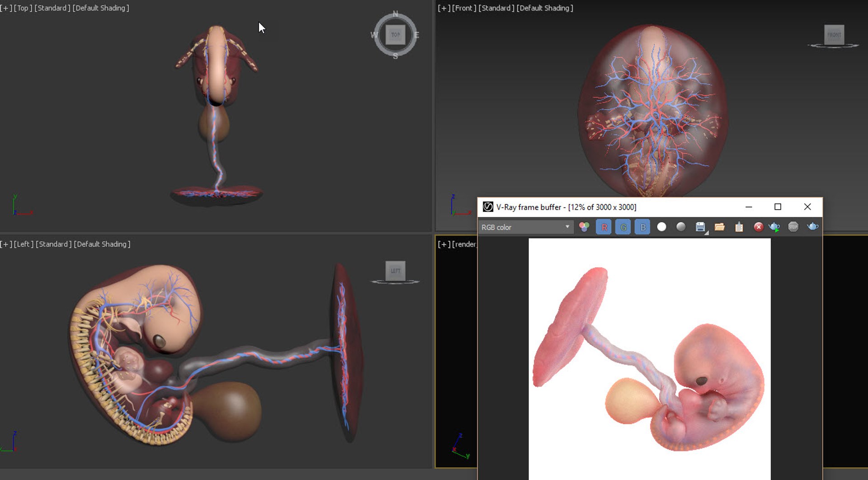Maximize the V-Ray frame buffer window
Image resolution: width=868 pixels, height=480 pixels.
click(778, 207)
